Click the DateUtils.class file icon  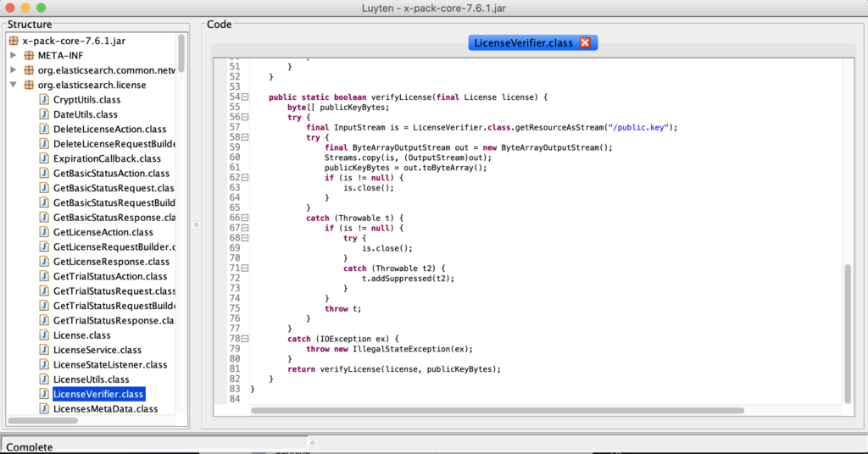point(44,114)
